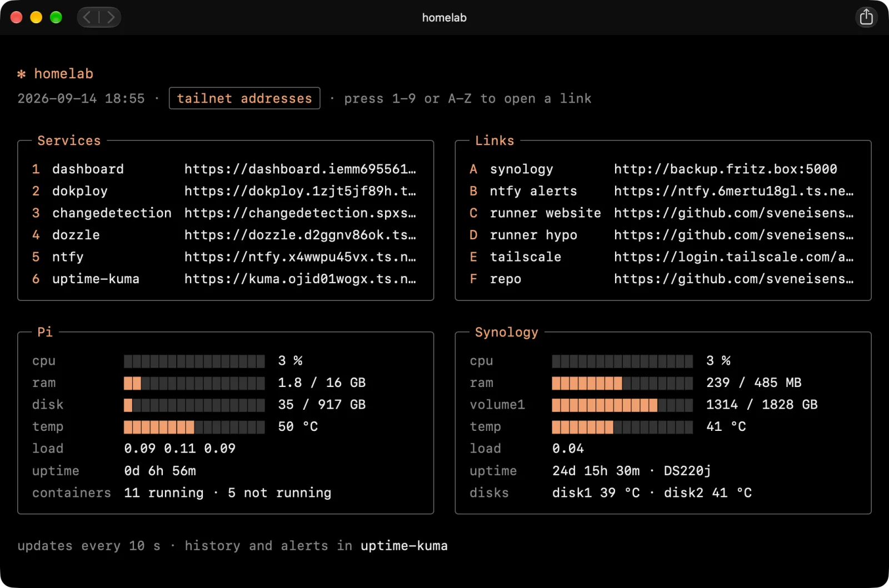Click '35 / 917 GB' disk value
The height and width of the screenshot is (588, 889).
click(322, 405)
